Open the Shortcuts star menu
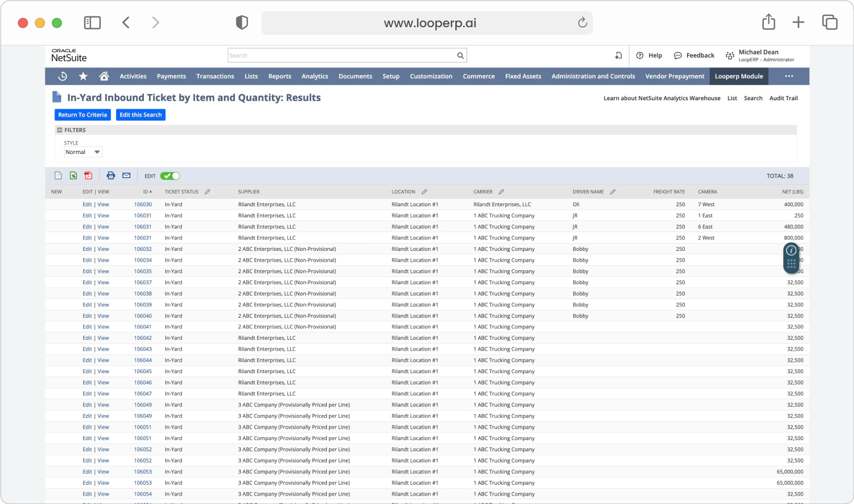The height and width of the screenshot is (504, 854). tap(83, 76)
